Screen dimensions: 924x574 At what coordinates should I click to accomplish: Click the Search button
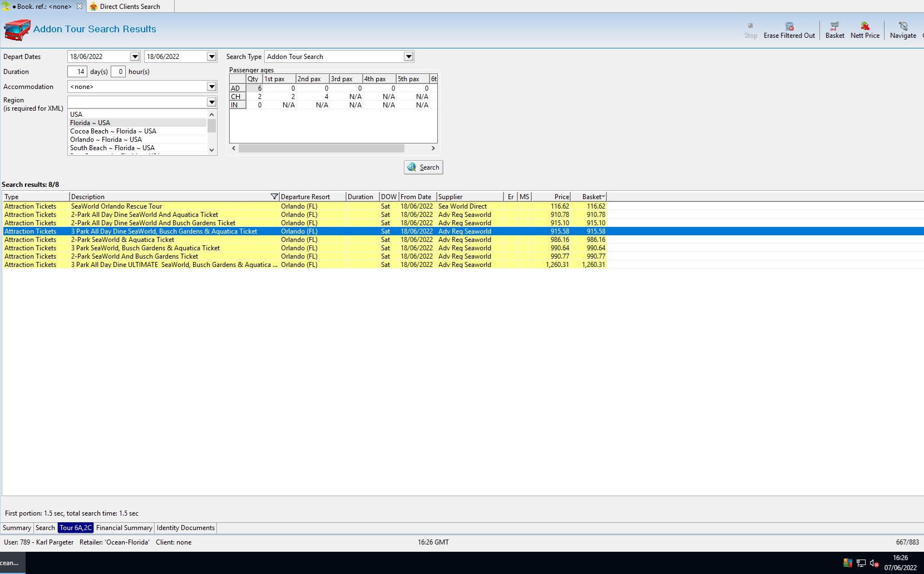tap(423, 167)
